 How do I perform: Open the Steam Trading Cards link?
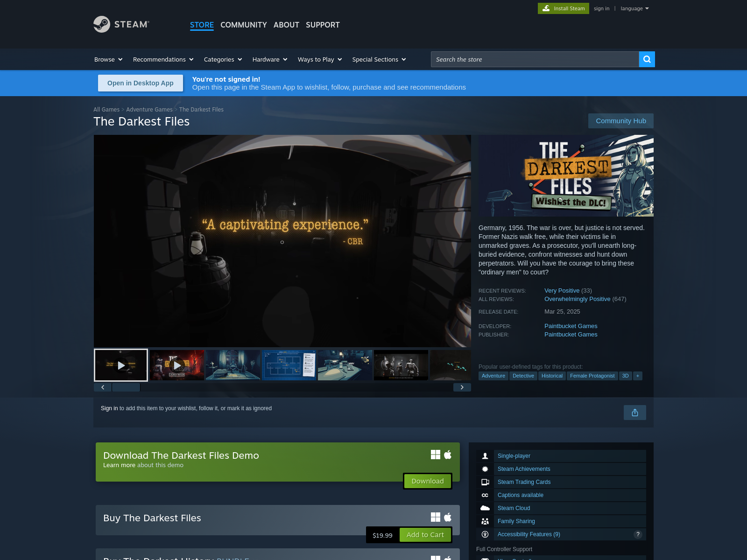coord(524,482)
